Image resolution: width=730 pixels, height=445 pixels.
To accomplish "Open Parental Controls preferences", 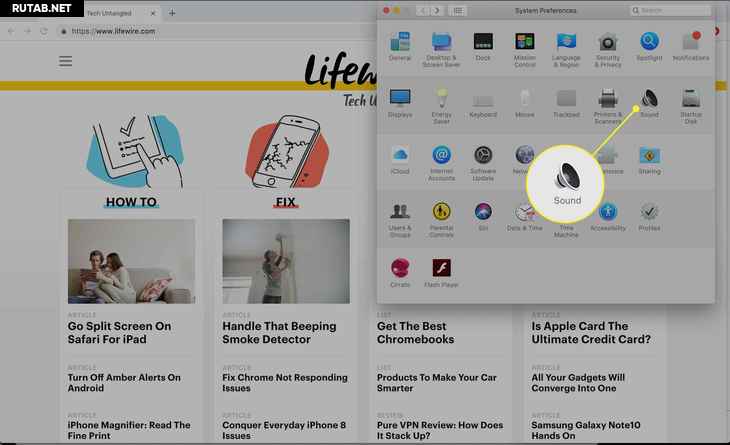I will click(441, 220).
